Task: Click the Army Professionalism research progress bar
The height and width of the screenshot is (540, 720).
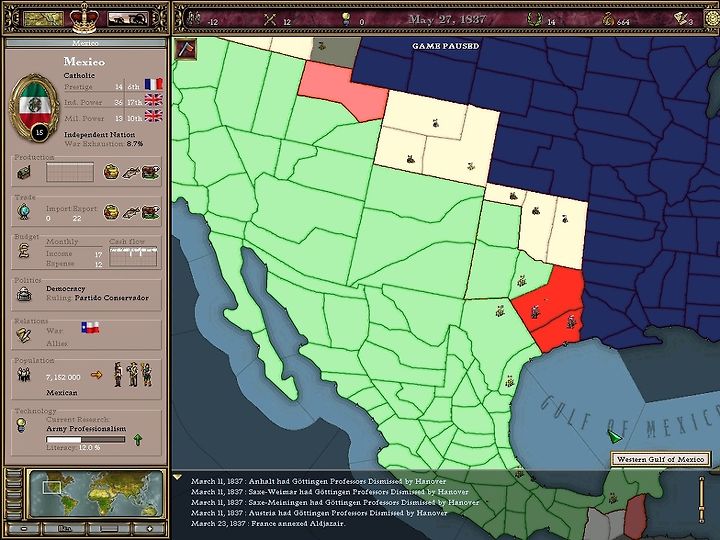Action: tap(85, 439)
